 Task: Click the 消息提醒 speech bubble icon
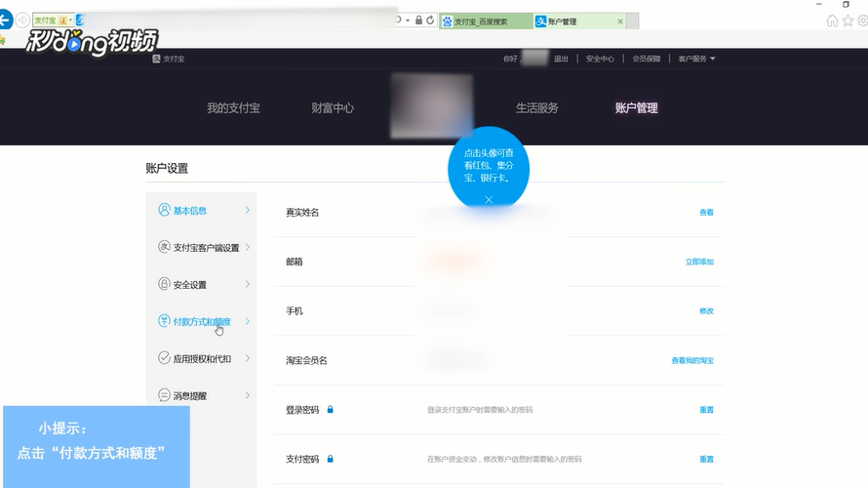tap(164, 395)
